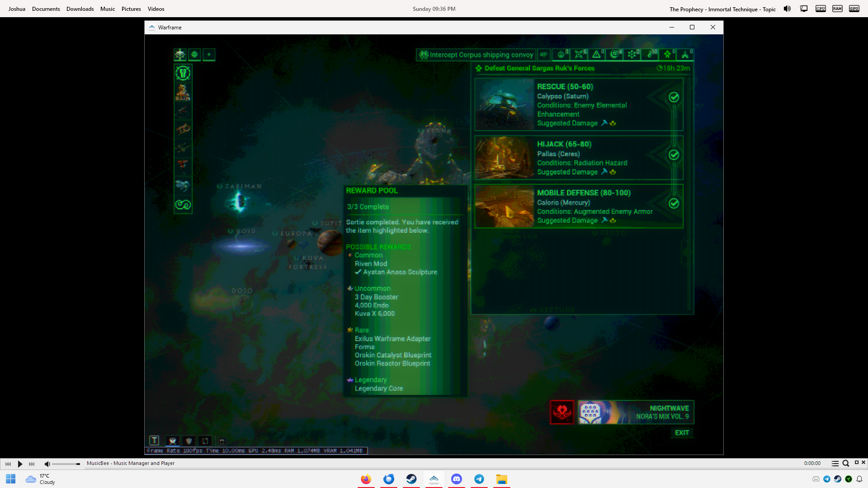The image size is (868, 488).
Task: Select the Kuva Fortress label on star chart
Action: click(x=308, y=263)
